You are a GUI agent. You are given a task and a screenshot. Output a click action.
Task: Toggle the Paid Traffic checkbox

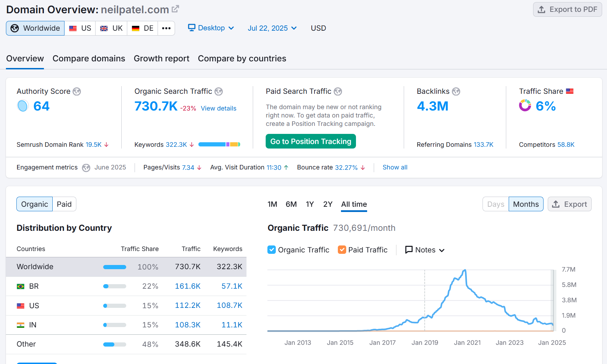click(342, 250)
